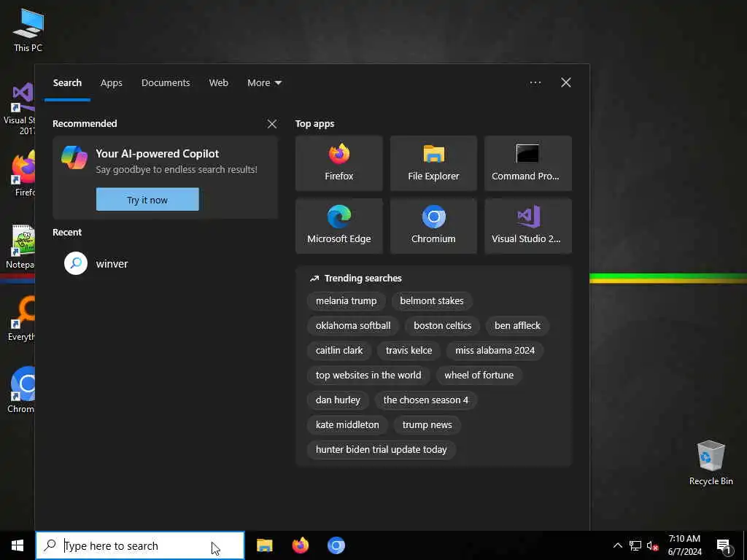Image resolution: width=747 pixels, height=560 pixels.
Task: Switch to the Documents tab
Action: tap(166, 83)
